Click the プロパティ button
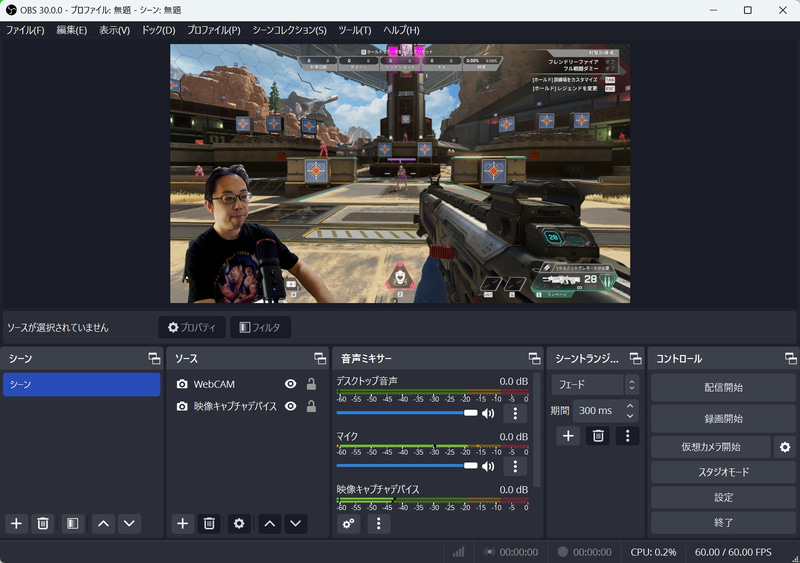 pyautogui.click(x=192, y=327)
